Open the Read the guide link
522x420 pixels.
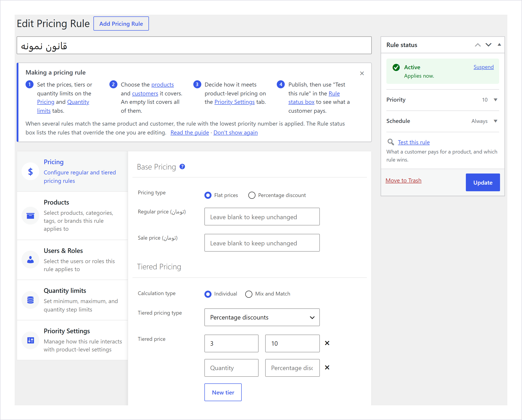(190, 132)
